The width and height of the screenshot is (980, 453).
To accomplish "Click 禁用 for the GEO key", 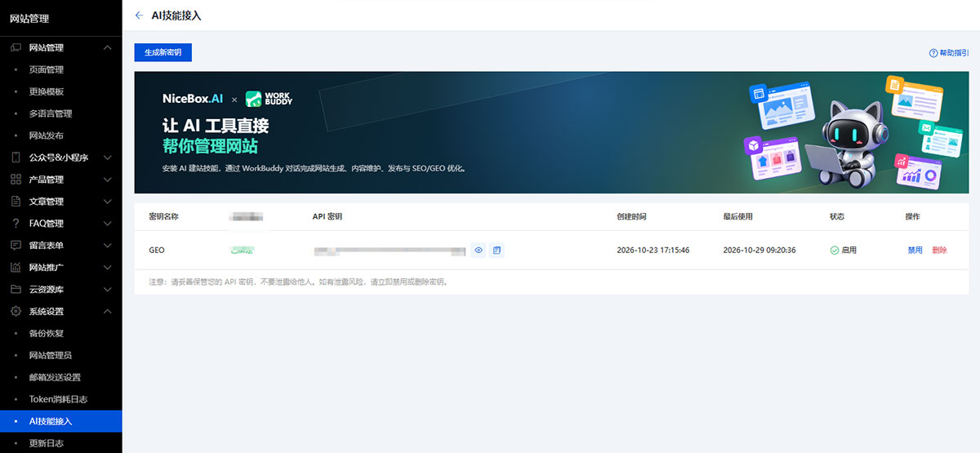I will click(915, 250).
